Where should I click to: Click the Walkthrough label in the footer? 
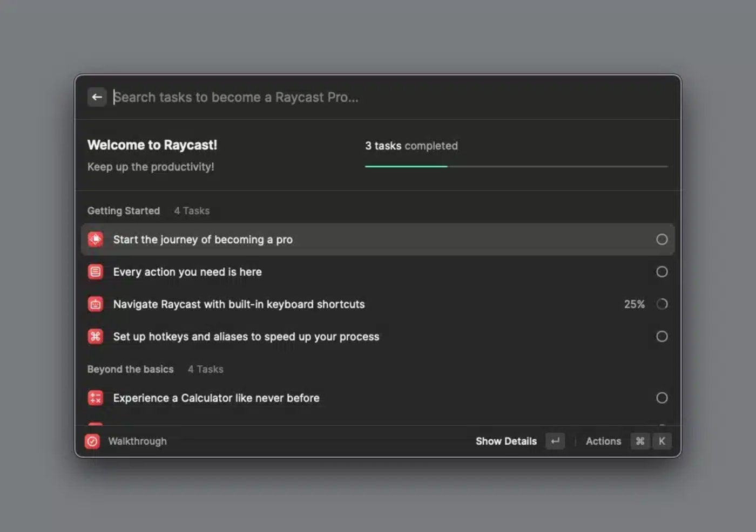pos(137,441)
